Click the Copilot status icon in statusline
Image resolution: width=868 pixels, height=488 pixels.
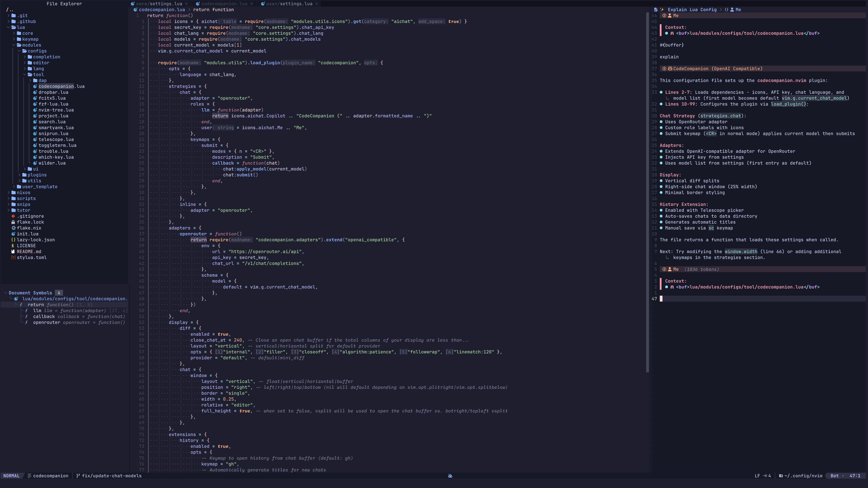(450, 476)
